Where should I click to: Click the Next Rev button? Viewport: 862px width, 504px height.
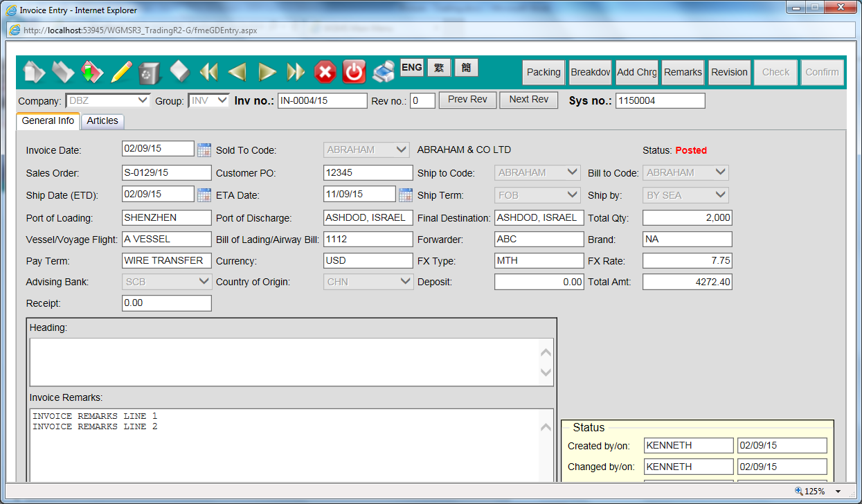(x=529, y=100)
